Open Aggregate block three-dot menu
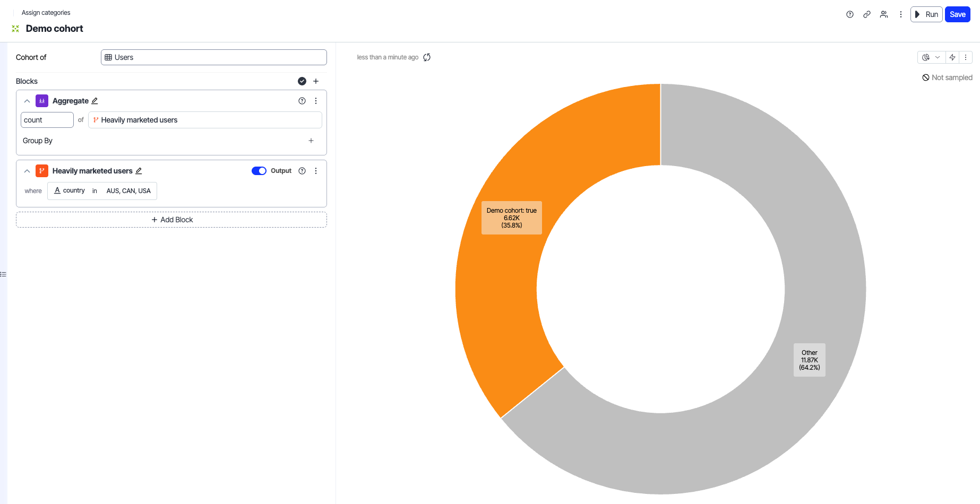 click(316, 101)
